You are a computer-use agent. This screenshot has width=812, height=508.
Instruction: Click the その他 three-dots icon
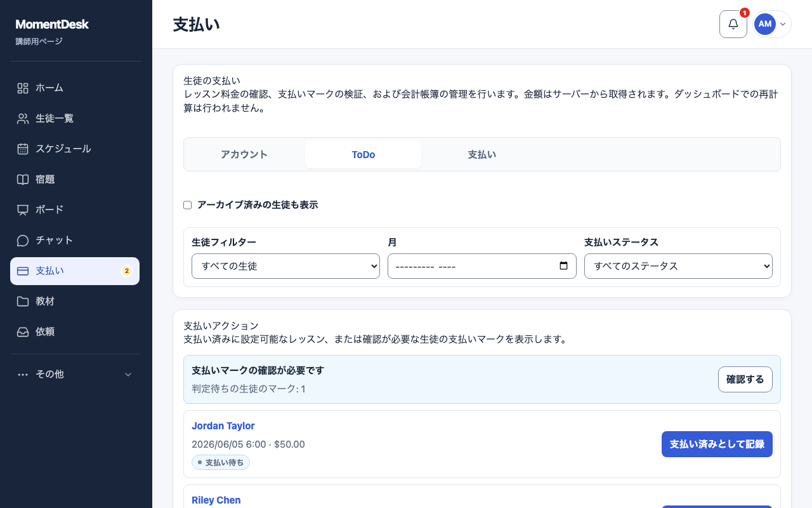[23, 375]
